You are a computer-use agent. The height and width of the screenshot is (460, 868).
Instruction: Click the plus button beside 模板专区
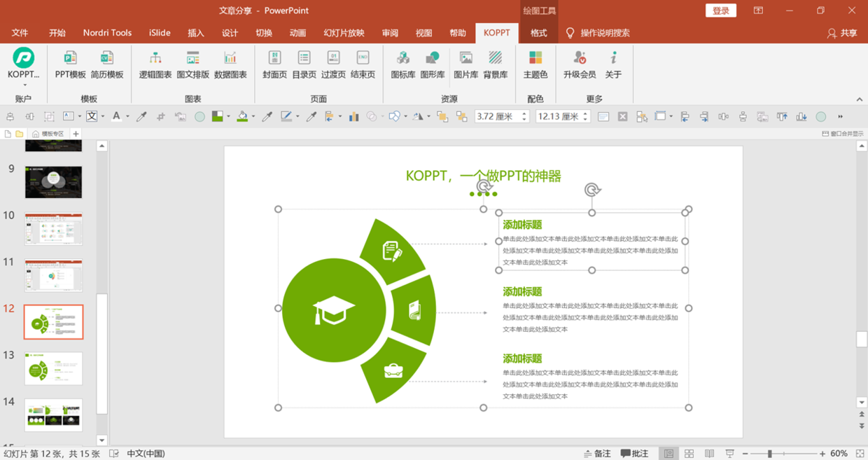click(x=76, y=134)
